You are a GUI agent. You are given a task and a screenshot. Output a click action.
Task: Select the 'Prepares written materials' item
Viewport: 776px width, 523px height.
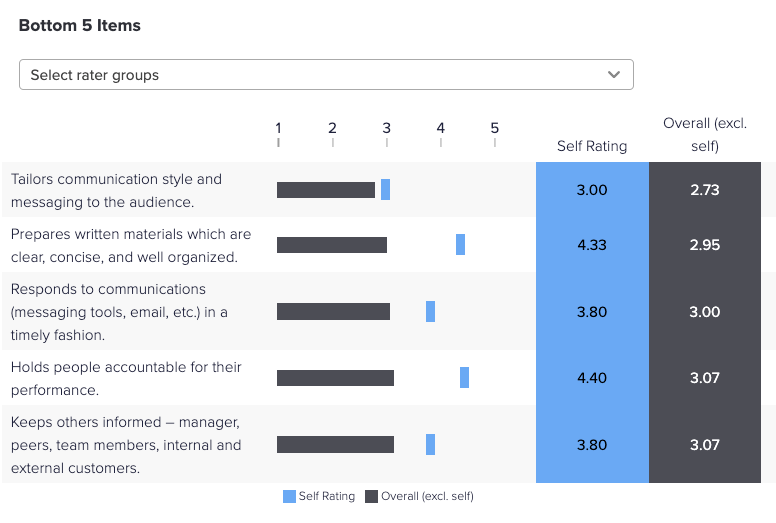(x=130, y=245)
